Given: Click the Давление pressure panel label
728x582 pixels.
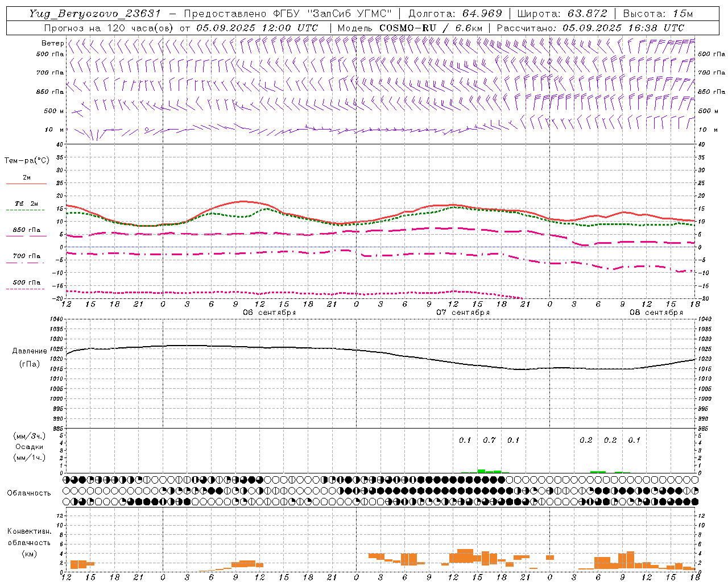Looking at the screenshot, I should (x=28, y=351).
